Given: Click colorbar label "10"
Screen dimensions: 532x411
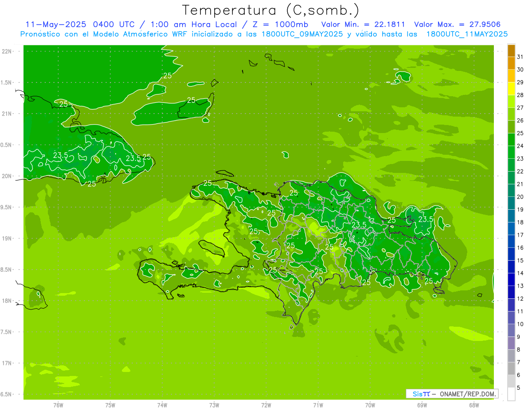Looking at the screenshot, I should [x=520, y=324].
